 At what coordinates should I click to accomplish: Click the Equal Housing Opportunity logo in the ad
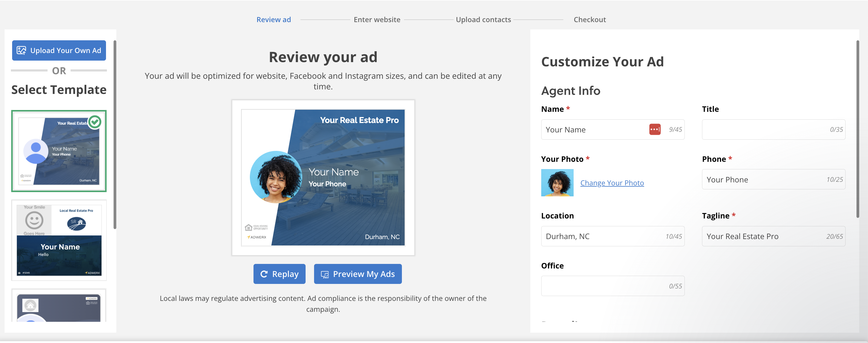[x=256, y=227]
